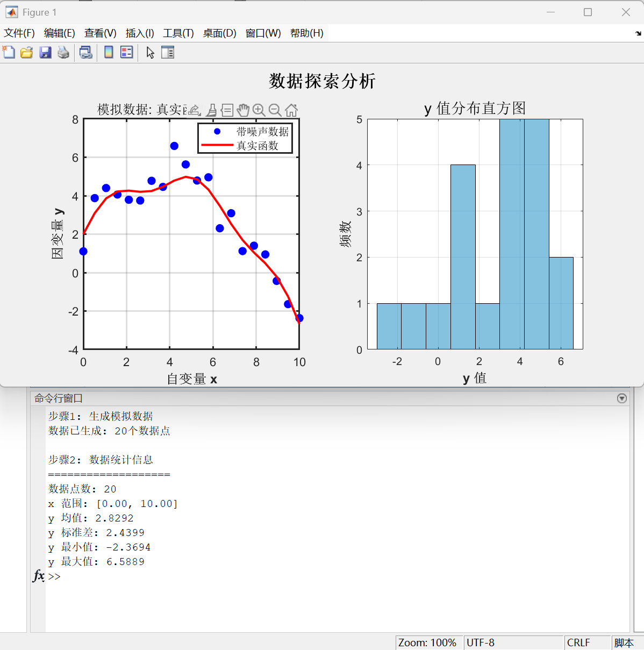Screen dimensions: 644x650
Task: Select the Edit Plot arrow tool
Action: [150, 52]
